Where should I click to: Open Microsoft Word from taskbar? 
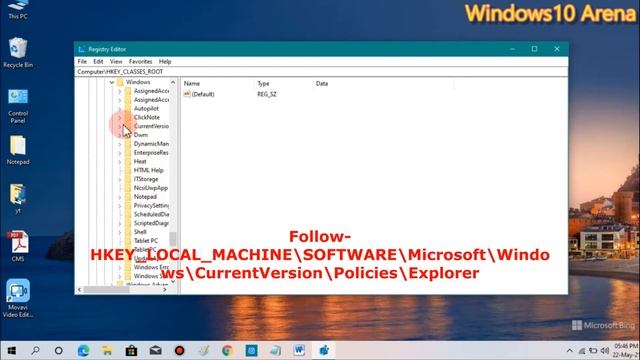pyautogui.click(x=299, y=351)
